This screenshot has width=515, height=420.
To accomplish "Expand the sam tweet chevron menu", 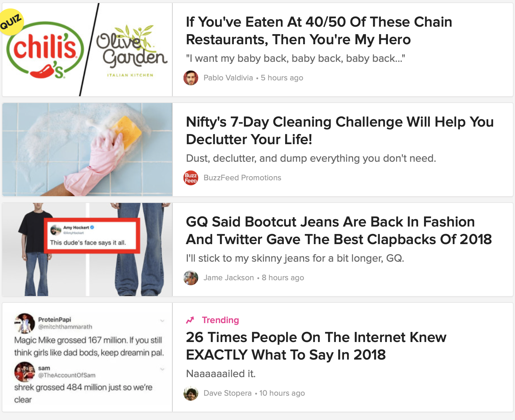I will point(162,369).
